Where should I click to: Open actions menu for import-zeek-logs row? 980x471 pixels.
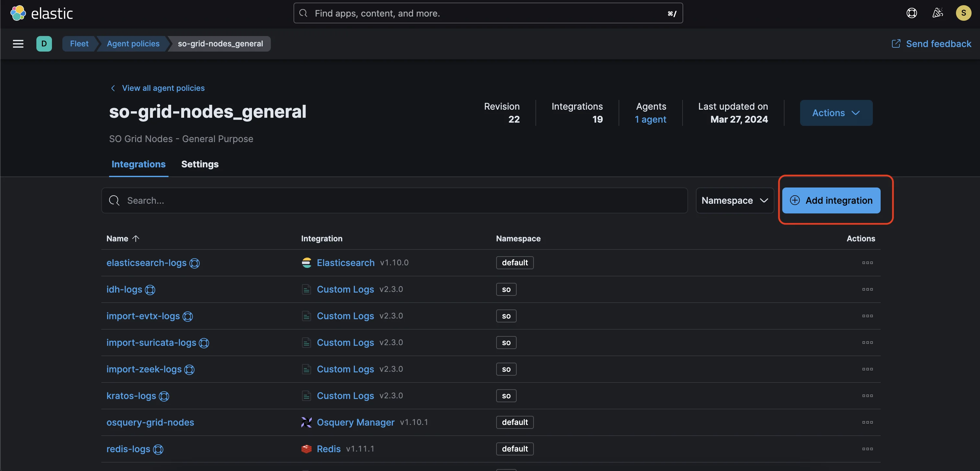(x=867, y=369)
